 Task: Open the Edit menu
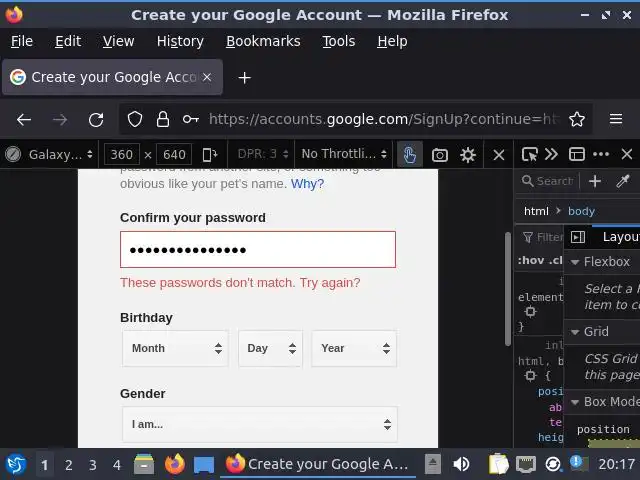point(68,41)
